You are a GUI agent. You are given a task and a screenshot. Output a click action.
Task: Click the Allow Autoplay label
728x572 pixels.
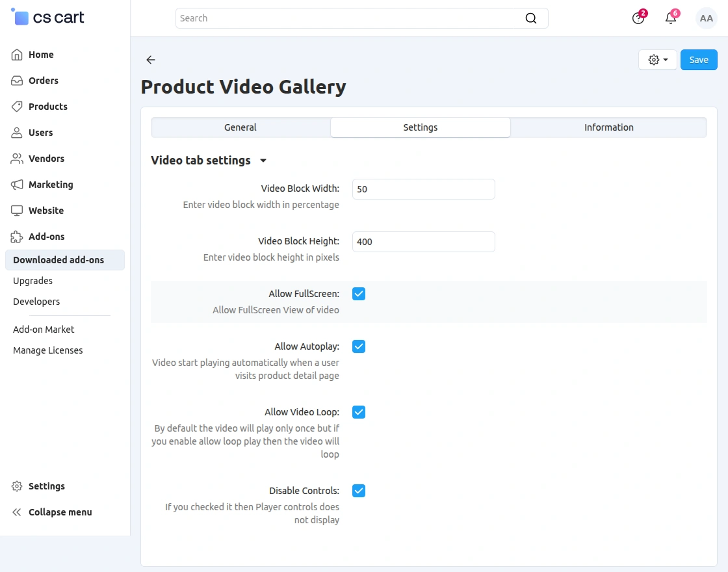point(307,346)
